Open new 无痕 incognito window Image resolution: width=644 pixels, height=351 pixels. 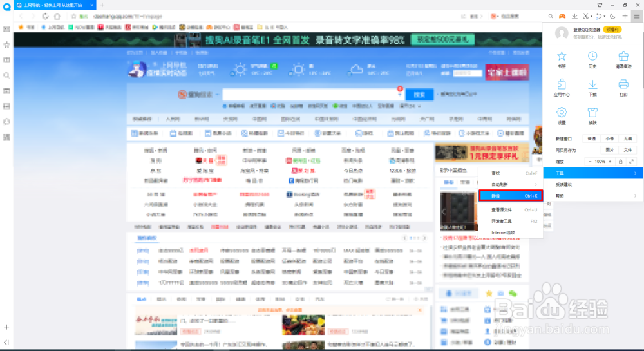[627, 138]
